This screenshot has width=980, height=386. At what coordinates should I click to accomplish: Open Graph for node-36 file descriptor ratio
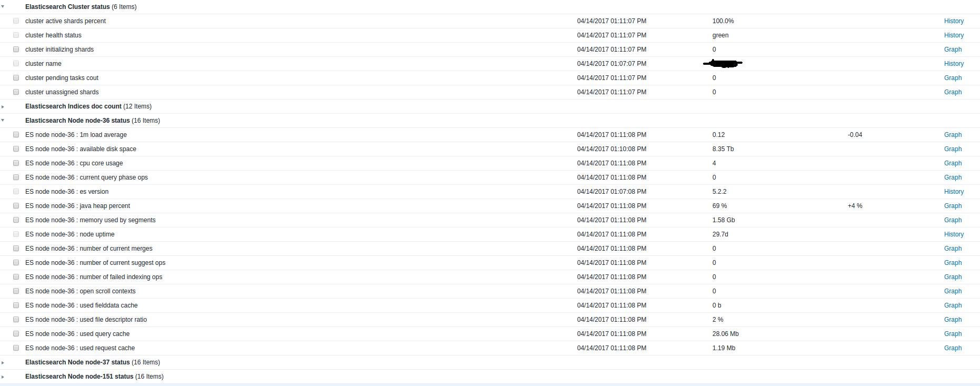tap(953, 320)
